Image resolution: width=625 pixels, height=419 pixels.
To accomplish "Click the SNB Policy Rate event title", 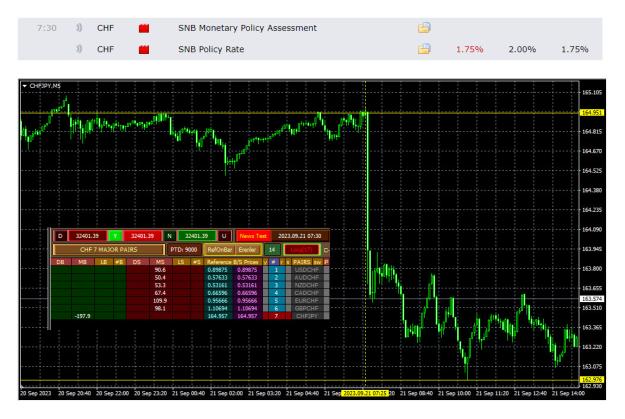I will point(211,49).
